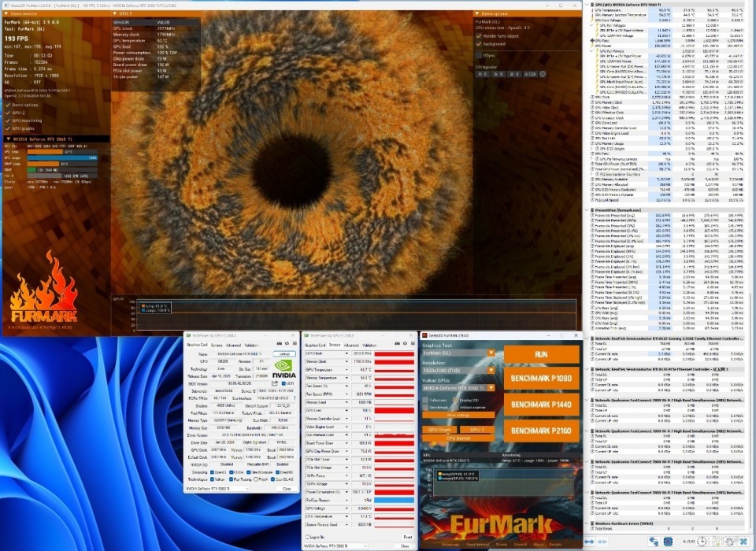Image resolution: width=756 pixels, height=551 pixels.
Task: Toggle the GPU monitoring checkbox in Demo monitor
Action: click(x=8, y=120)
